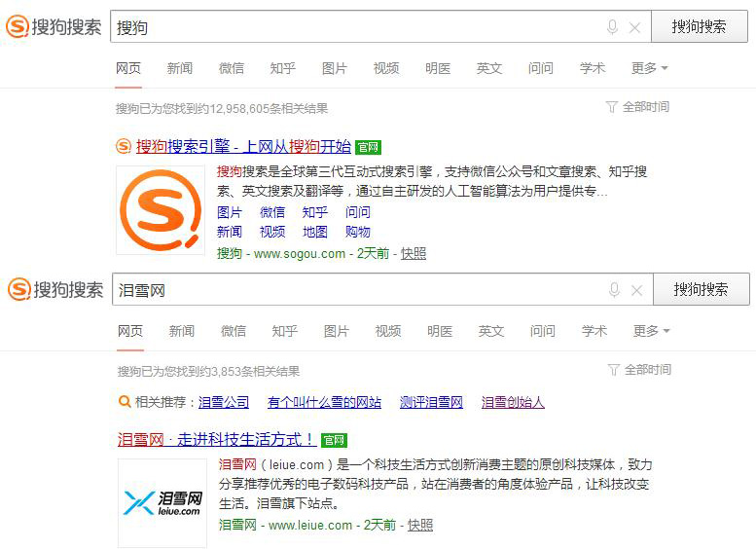Switch to the 明医 tab in the 泪雪网 search tabs
Viewport: 756px width, 549px height.
coord(440,331)
